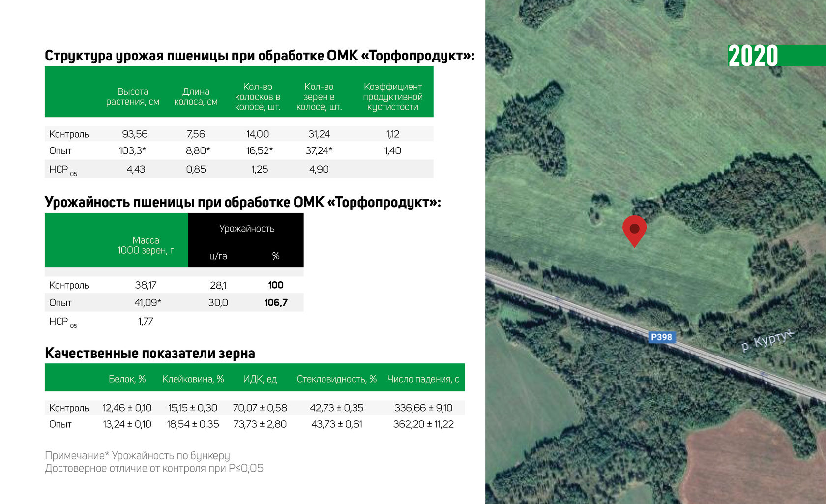
Task: Click НСР value 4,43
Action: pyautogui.click(x=136, y=169)
